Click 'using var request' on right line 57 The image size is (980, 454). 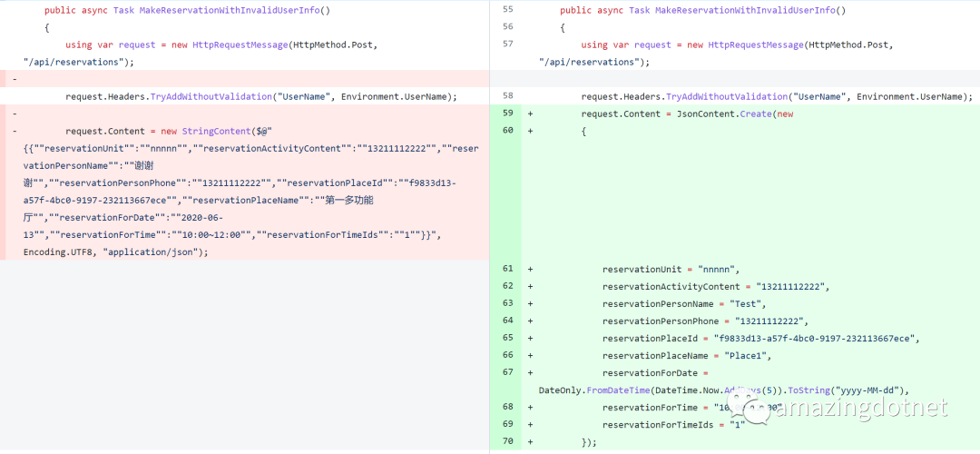pyautogui.click(x=737, y=45)
